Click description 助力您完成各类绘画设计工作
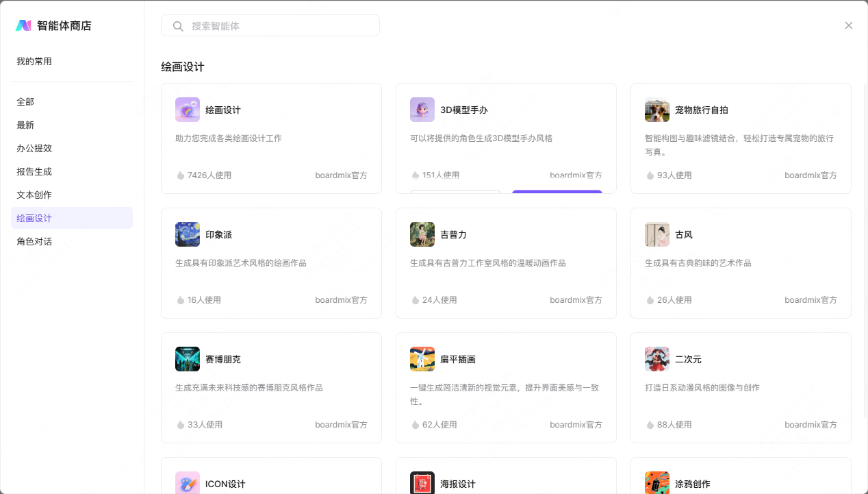 pyautogui.click(x=229, y=138)
